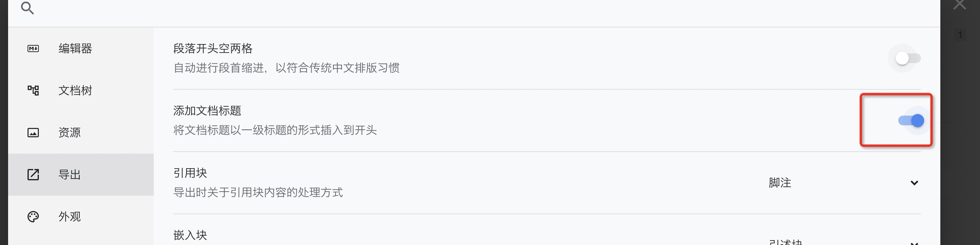This screenshot has height=245, width=980.
Task: Click the palette icon beside 外观
Action: tap(33, 217)
